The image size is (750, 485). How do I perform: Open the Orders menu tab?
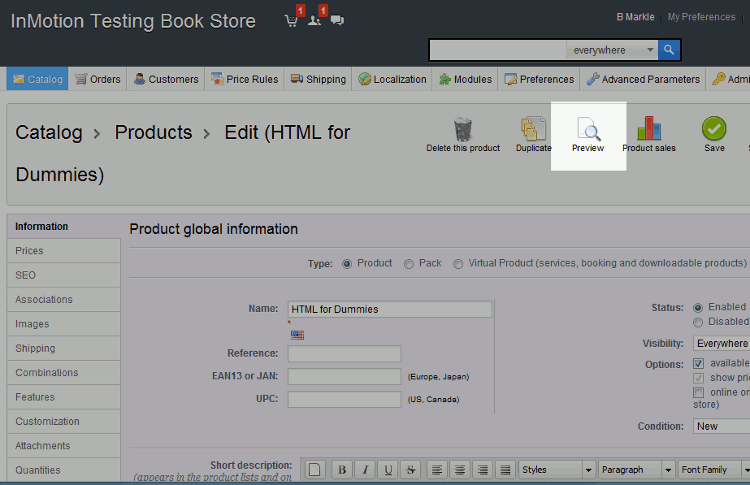click(98, 79)
